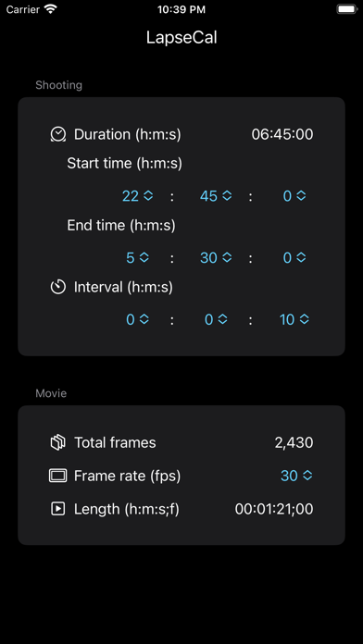Open the Start time seconds picker
Screen dimensions: 363x644
click(294, 196)
